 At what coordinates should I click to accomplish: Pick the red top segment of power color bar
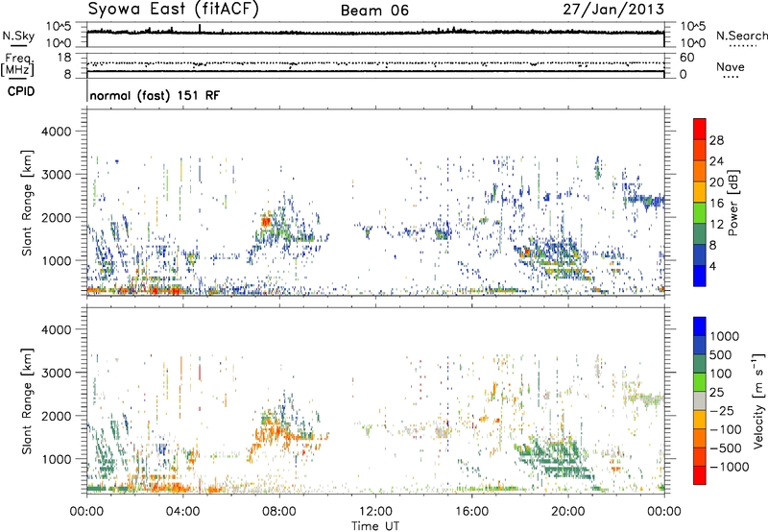(x=700, y=130)
